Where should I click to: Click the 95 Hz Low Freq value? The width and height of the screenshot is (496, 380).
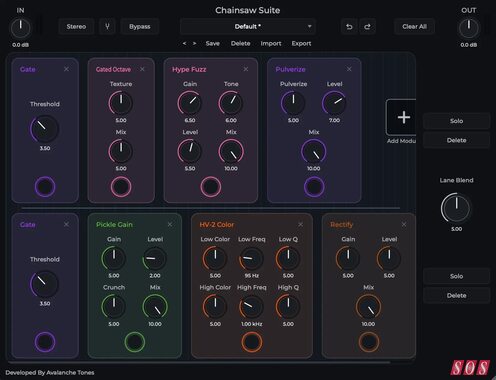coord(252,276)
